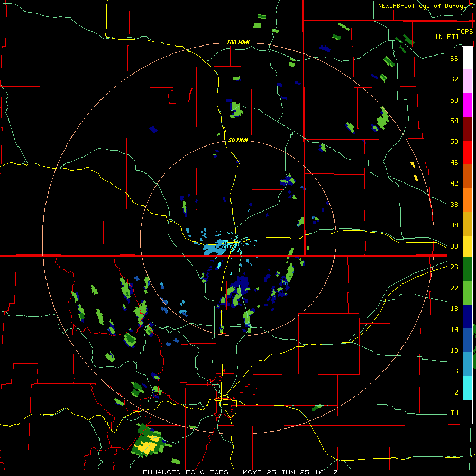Click the light green legend swatch
This screenshot has height=476, width=476.
[467, 293]
